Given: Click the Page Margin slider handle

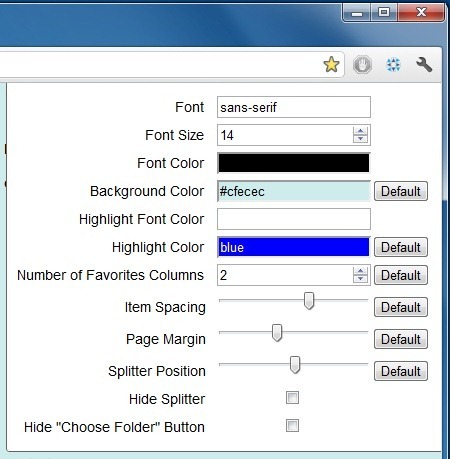Looking at the screenshot, I should coord(277,333).
